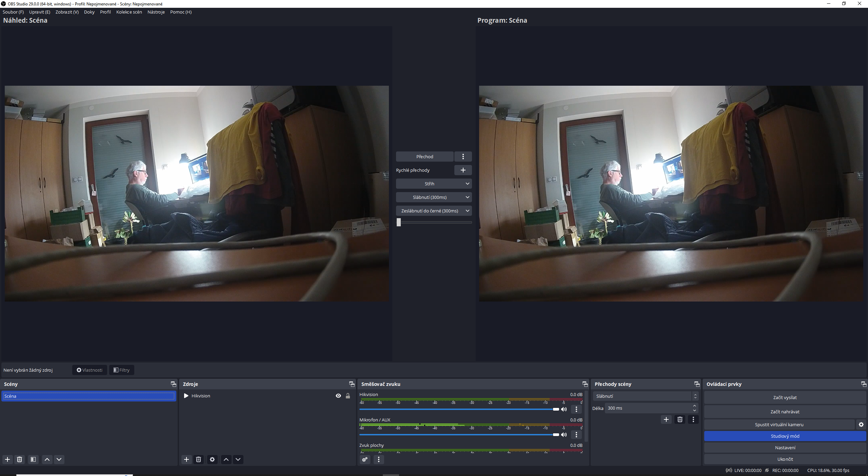Hide the Hikvision source with eye icon

tap(338, 396)
